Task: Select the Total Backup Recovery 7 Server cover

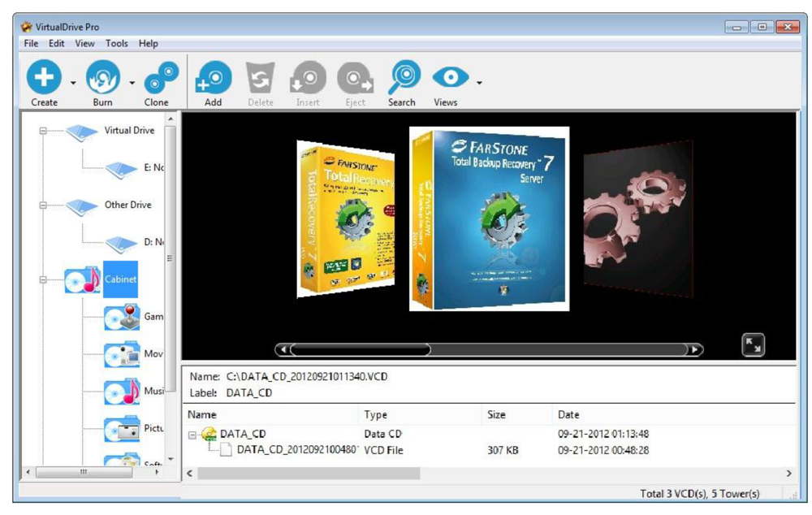Action: point(490,219)
